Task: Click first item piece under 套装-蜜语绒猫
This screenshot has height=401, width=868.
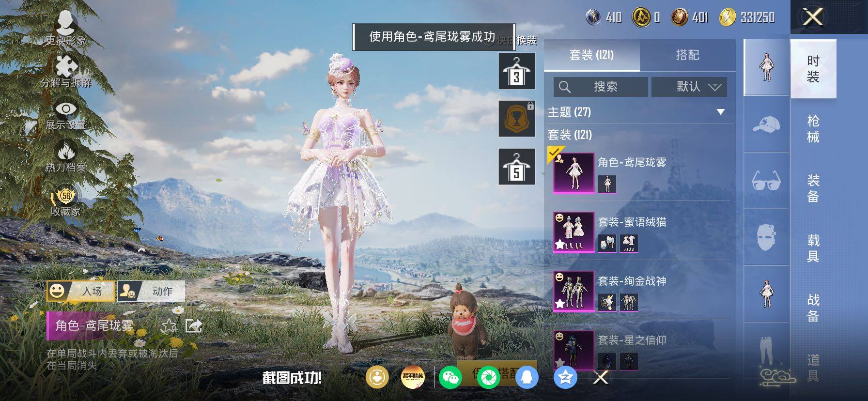Action: click(x=607, y=243)
